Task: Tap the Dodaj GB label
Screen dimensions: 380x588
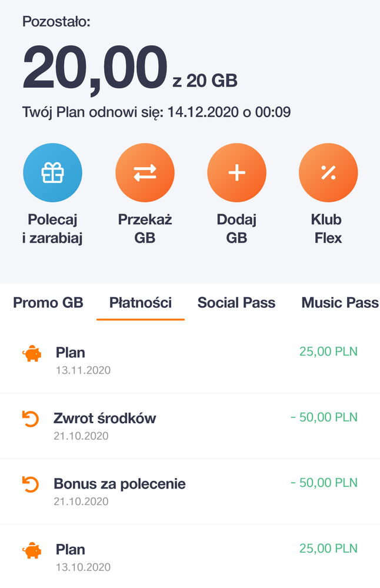Action: click(236, 228)
